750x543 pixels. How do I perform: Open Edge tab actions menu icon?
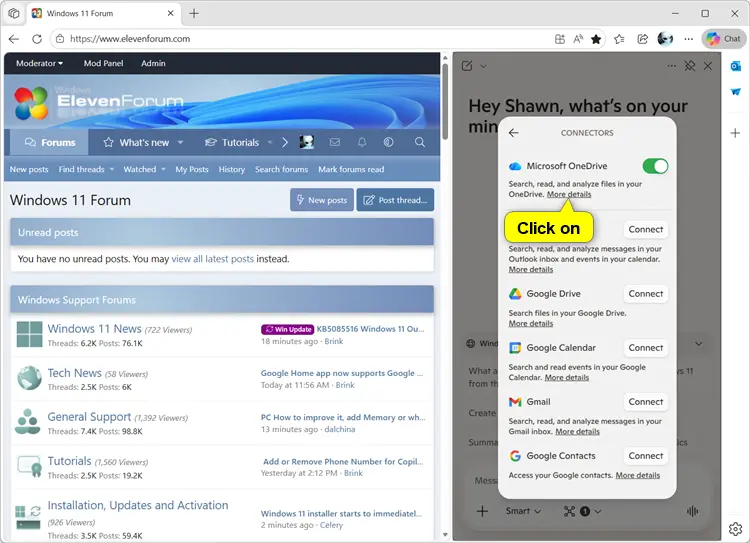pyautogui.click(x=14, y=13)
